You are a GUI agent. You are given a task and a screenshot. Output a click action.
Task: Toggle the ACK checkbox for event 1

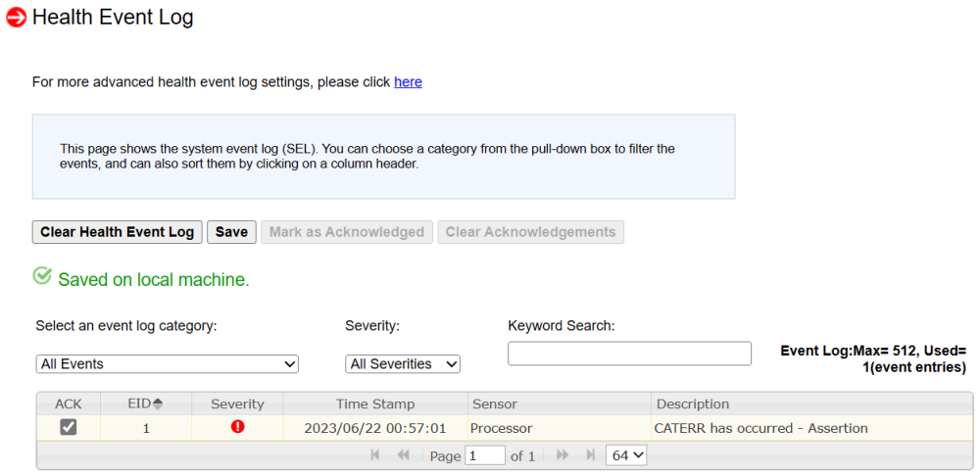click(x=69, y=427)
